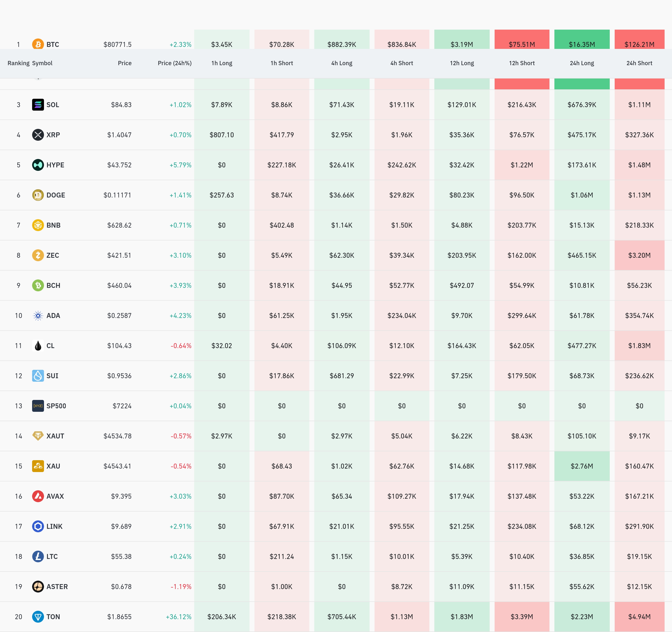Screen dimensions: 672x632
Task: Sort by 4h Long column header
Action: click(342, 63)
